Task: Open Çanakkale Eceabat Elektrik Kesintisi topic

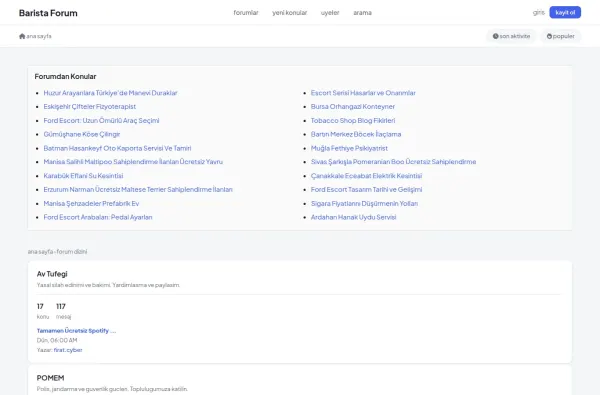Action: [366, 176]
